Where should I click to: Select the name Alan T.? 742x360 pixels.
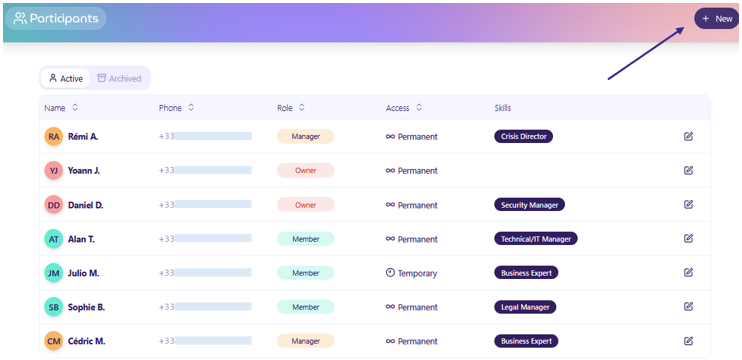pyautogui.click(x=81, y=239)
